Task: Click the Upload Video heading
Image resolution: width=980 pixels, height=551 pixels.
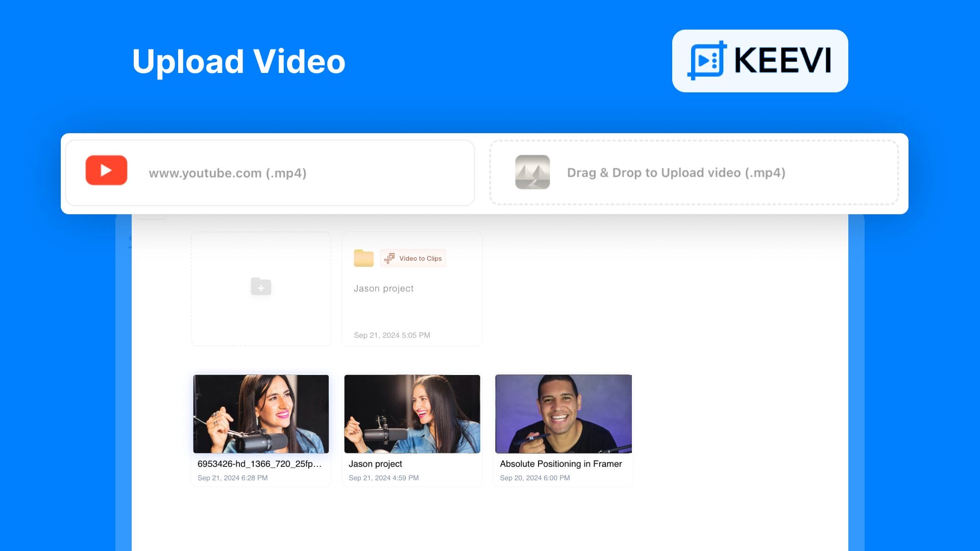Action: click(x=238, y=62)
